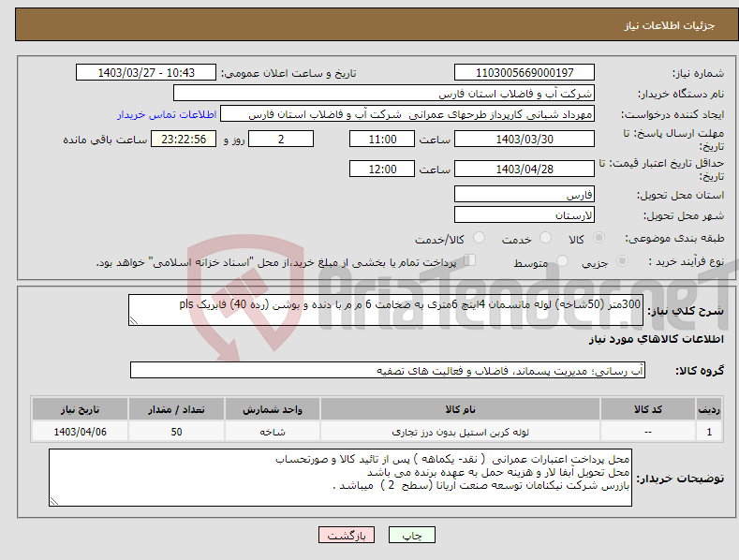The width and height of the screenshot is (739, 560).
Task: Click the response deadline date 1403/03/30
Action: pos(525,139)
